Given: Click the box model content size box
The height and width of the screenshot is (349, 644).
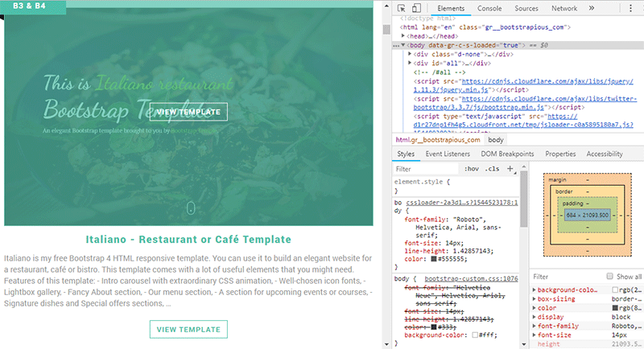Looking at the screenshot, I should click(588, 215).
